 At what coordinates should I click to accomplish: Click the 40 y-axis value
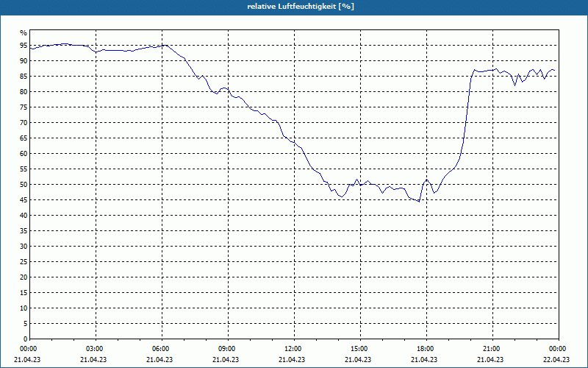click(x=24, y=215)
